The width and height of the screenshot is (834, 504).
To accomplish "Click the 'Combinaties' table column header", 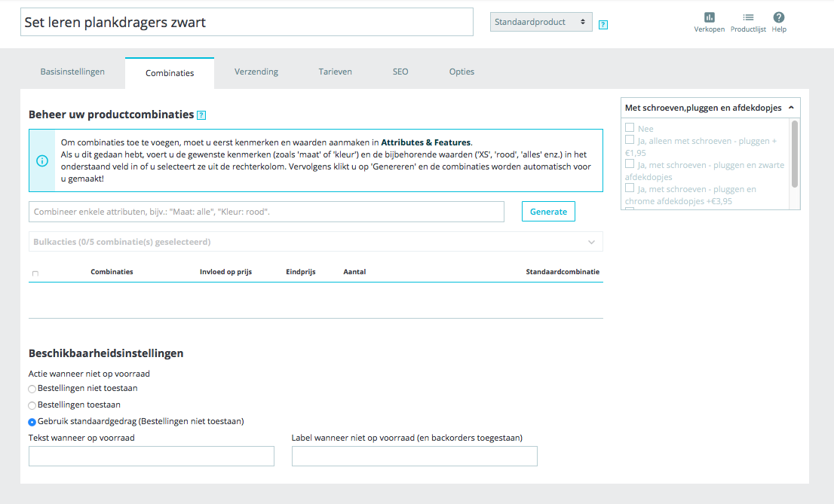I will 112,272.
